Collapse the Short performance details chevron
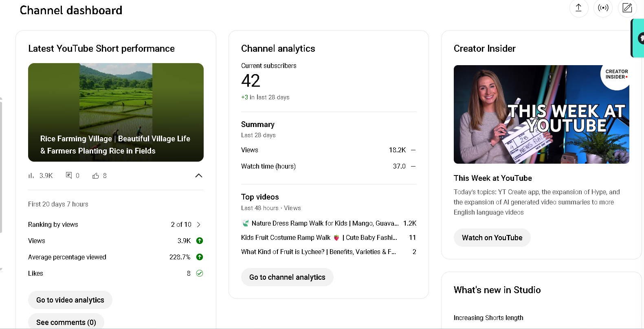Viewport: 644px width, 329px height. tap(199, 175)
